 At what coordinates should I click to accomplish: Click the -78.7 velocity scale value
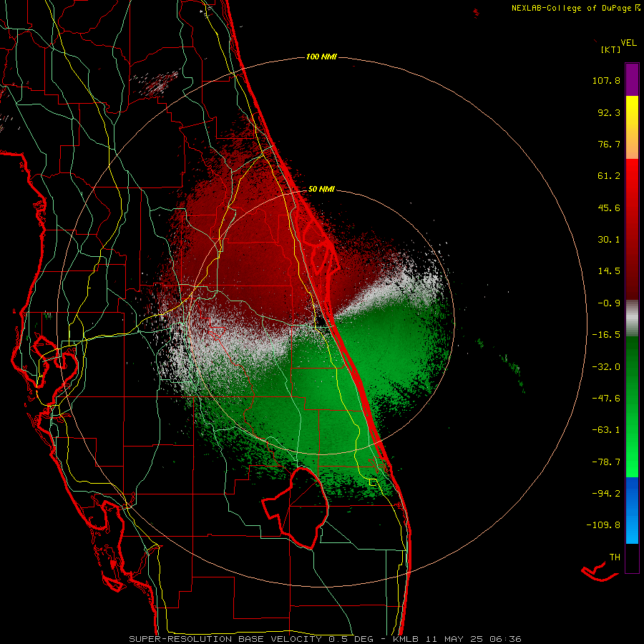click(606, 462)
